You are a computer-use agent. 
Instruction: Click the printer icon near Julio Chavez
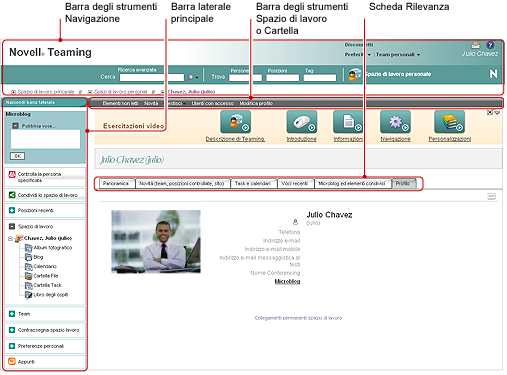[476, 45]
